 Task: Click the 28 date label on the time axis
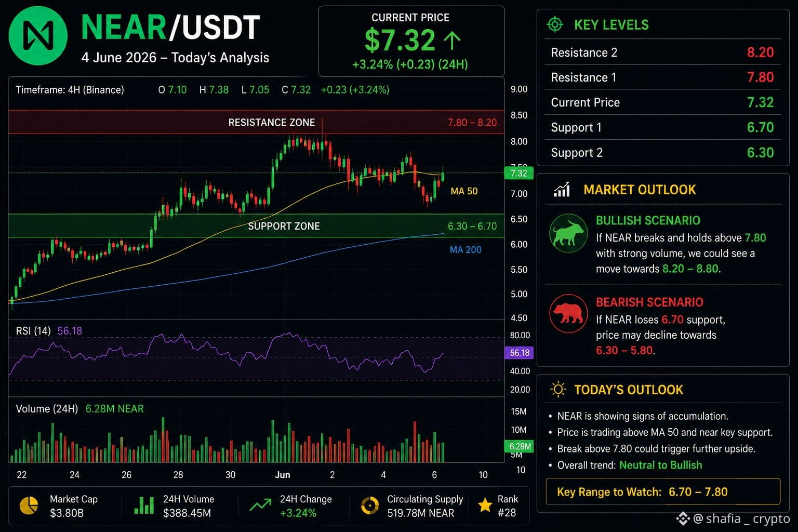[x=178, y=475]
